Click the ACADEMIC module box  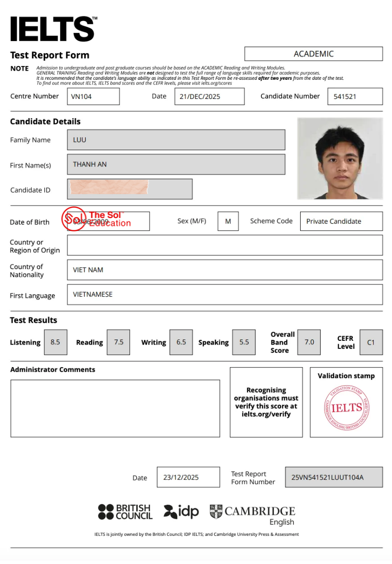(314, 54)
